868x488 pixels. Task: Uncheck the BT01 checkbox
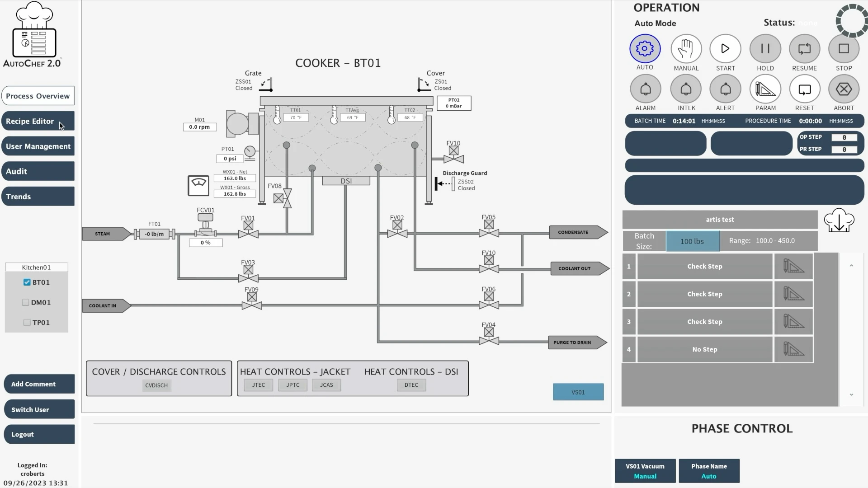click(27, 282)
